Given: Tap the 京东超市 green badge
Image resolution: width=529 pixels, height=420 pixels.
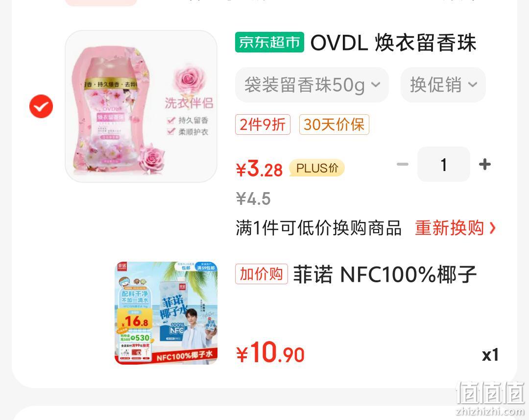Looking at the screenshot, I should click(269, 42).
